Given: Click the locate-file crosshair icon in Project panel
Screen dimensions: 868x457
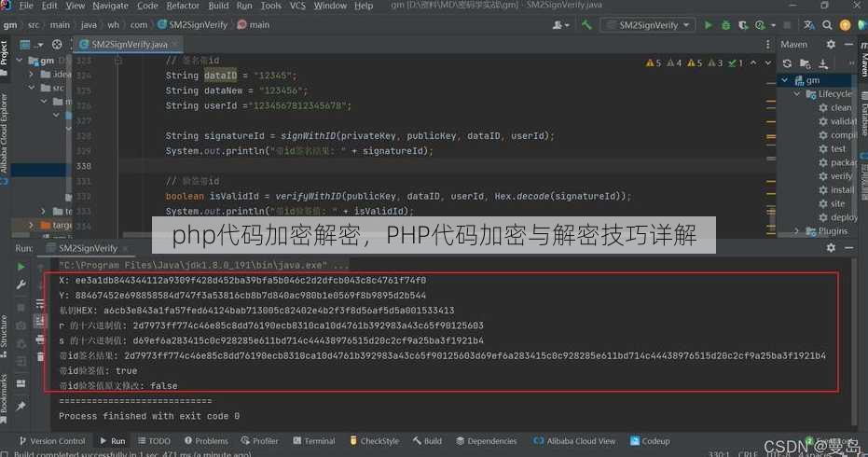Looking at the screenshot, I should tap(57, 45).
